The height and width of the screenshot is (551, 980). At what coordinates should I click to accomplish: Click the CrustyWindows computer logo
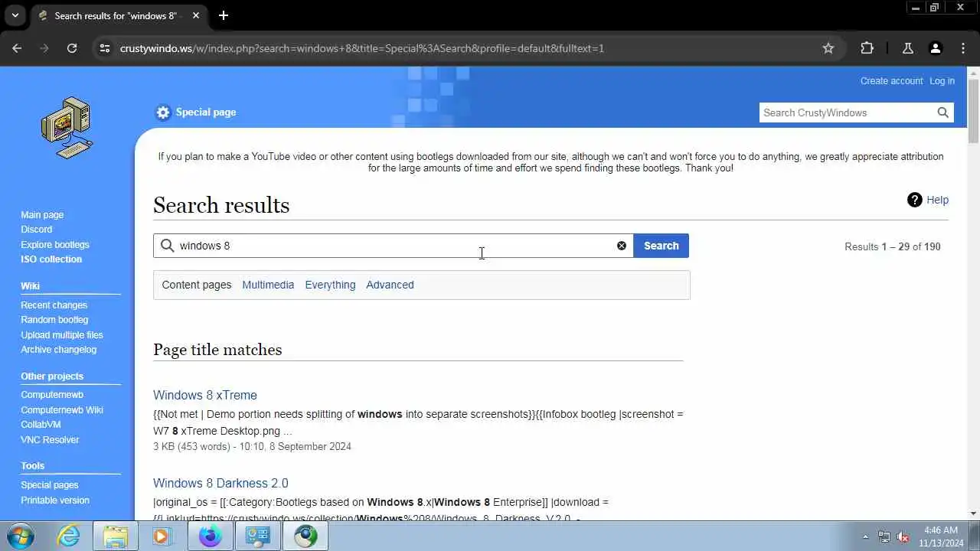(67, 127)
